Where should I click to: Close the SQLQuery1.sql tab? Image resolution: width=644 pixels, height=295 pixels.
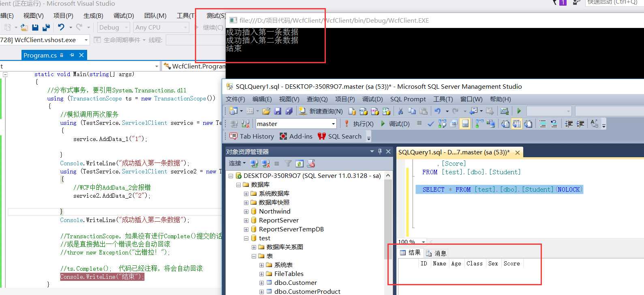(518, 153)
